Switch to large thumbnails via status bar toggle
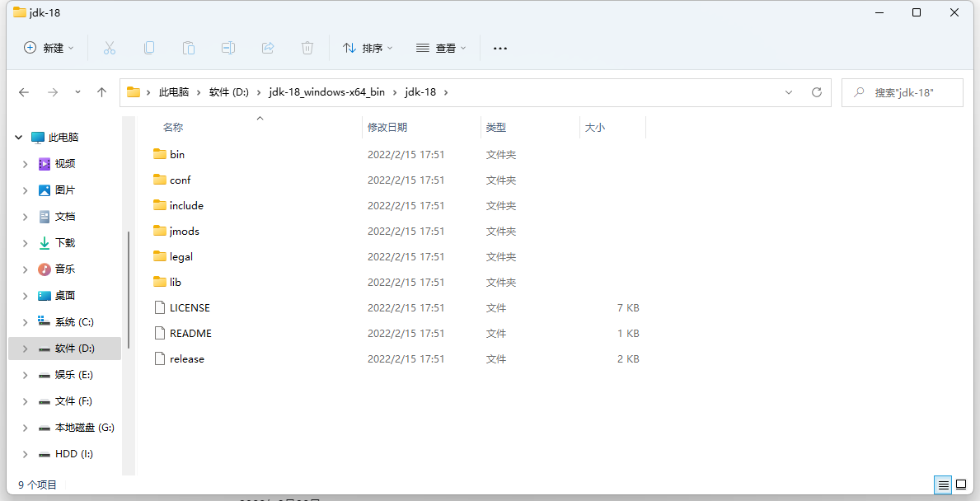 point(963,485)
